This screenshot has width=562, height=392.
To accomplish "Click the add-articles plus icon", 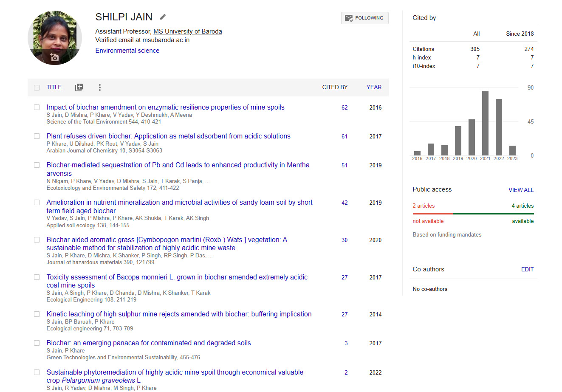I will (79, 87).
